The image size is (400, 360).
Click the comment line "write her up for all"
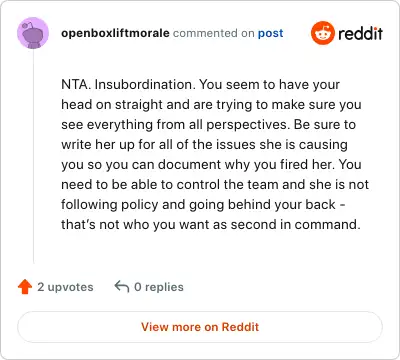coord(204,145)
